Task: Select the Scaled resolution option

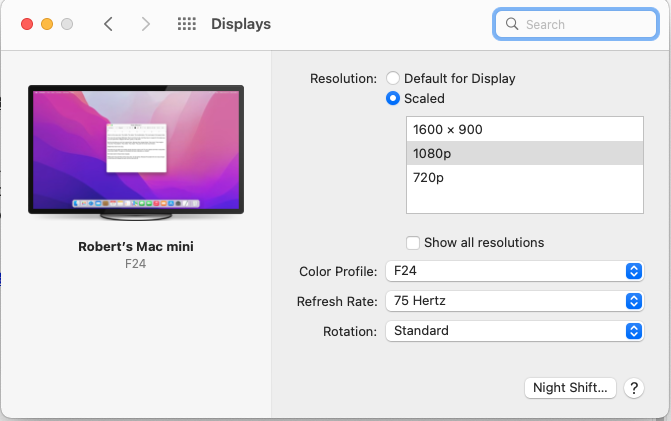Action: point(393,98)
